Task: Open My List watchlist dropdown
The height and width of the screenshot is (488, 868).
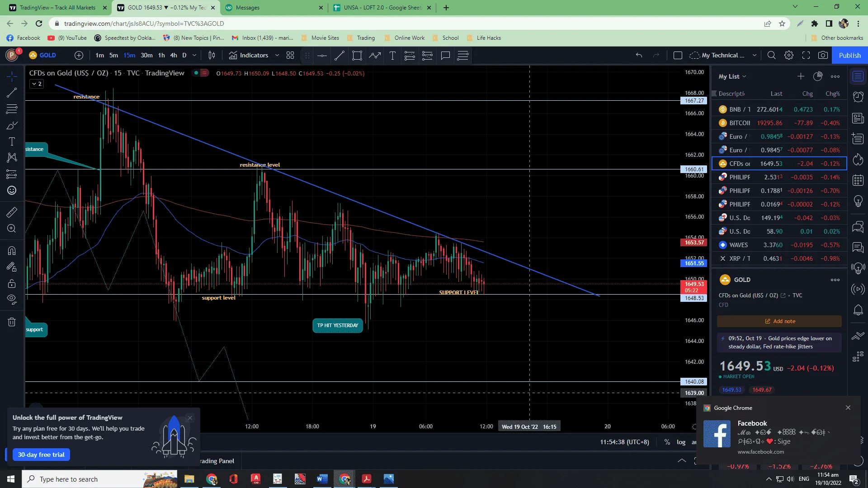Action: pyautogui.click(x=732, y=76)
